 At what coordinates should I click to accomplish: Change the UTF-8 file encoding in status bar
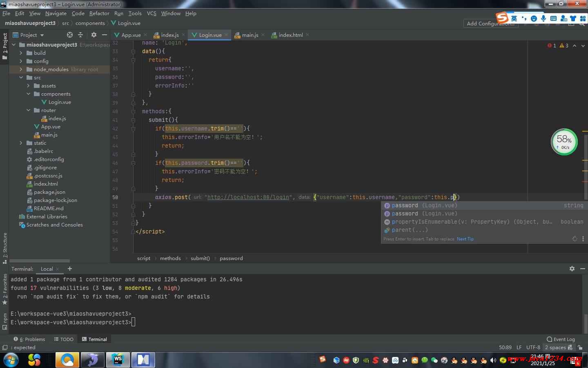[533, 347]
